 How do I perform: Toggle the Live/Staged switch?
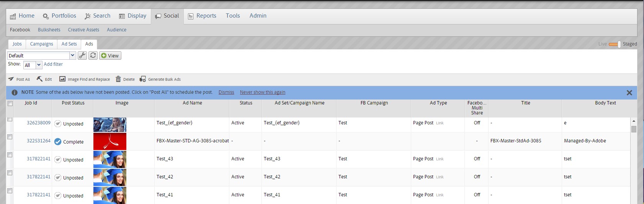[x=615, y=44]
